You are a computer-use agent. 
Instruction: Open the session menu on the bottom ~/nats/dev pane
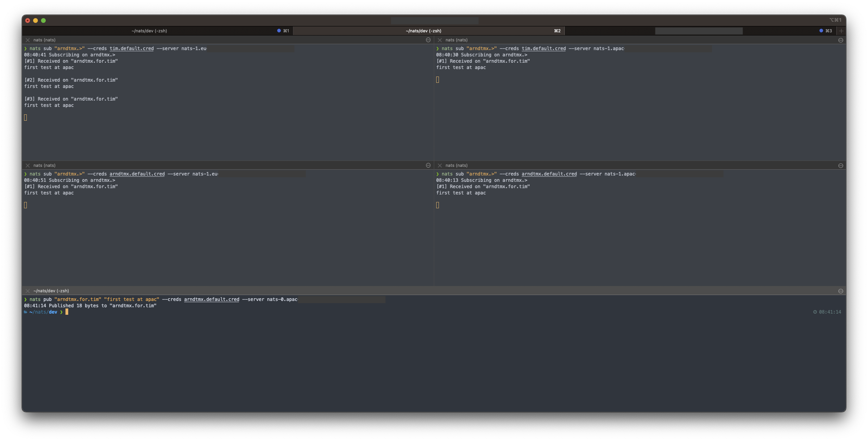click(840, 291)
